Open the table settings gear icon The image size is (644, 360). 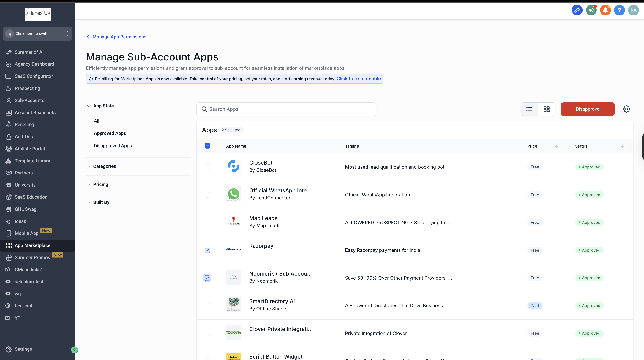click(x=626, y=109)
